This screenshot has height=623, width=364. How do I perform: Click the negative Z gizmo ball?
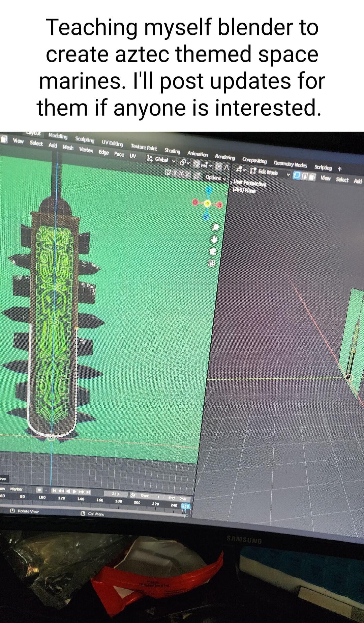[206, 216]
